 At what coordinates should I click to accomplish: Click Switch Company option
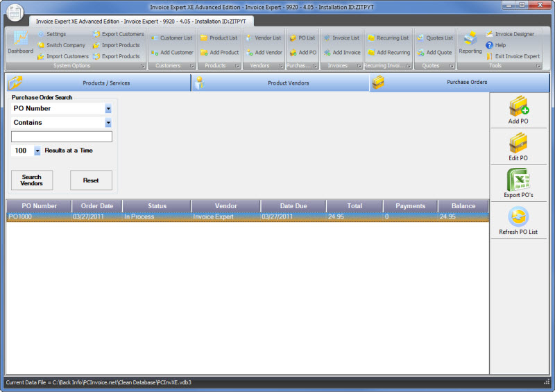tap(62, 45)
